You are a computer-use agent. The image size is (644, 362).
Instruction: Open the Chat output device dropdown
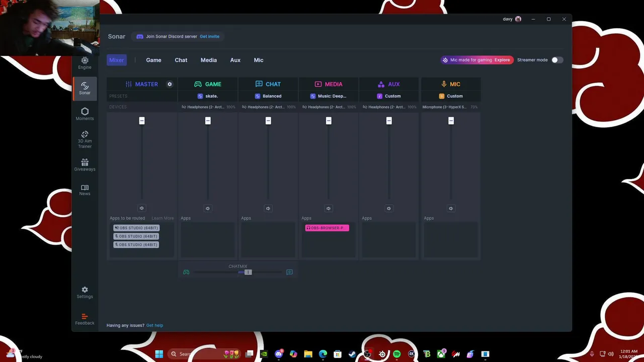coord(269,107)
